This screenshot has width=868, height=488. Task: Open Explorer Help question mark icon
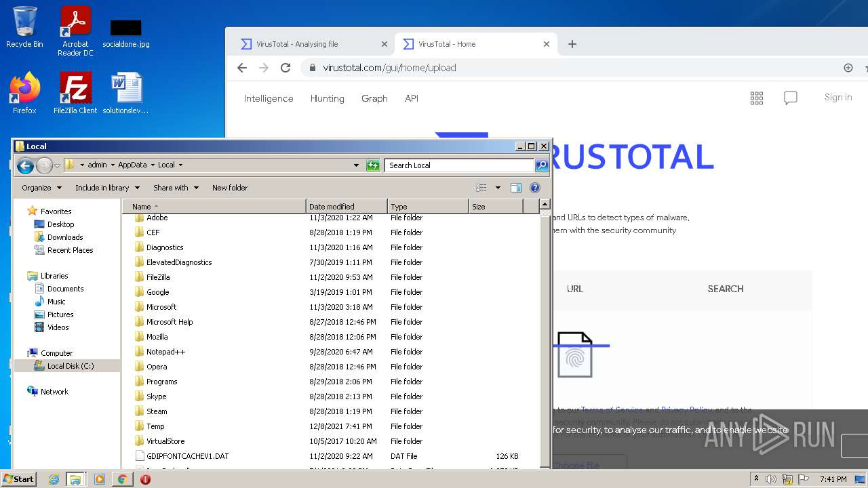click(x=535, y=188)
